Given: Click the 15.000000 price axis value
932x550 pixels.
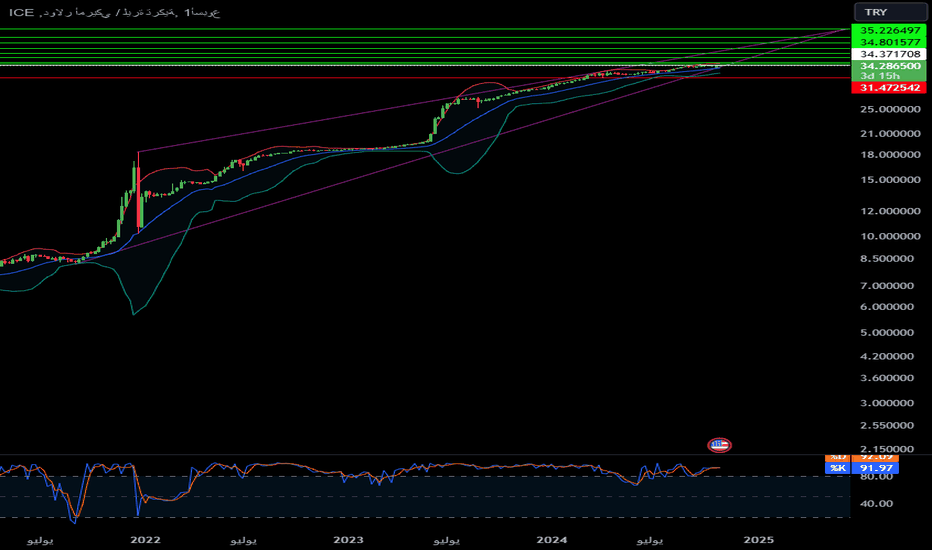Looking at the screenshot, I should [x=890, y=180].
